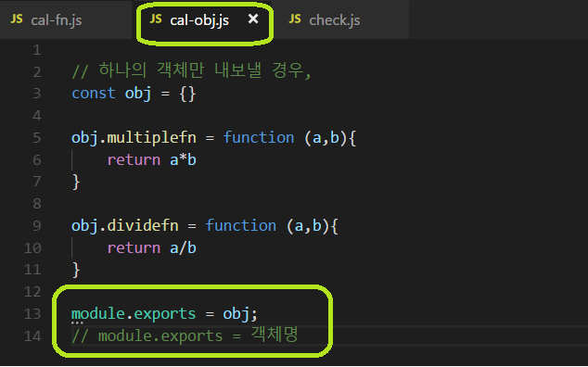Click the '// module.exports = 객체명' comment
The height and width of the screenshot is (367, 588).
click(x=185, y=335)
